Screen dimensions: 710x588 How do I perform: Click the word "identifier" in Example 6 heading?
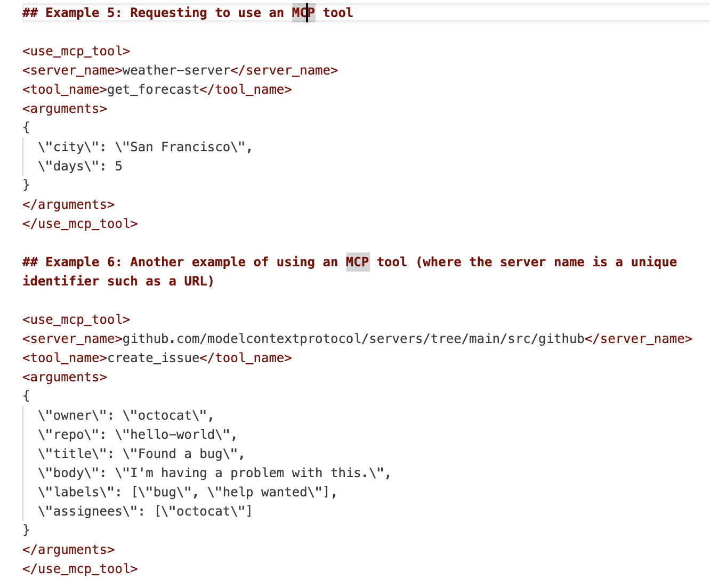(61, 281)
